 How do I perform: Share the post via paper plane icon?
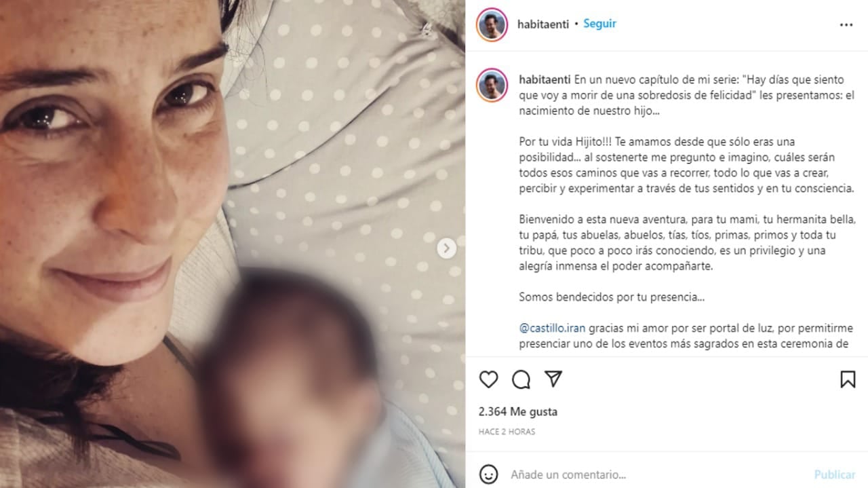(x=554, y=379)
